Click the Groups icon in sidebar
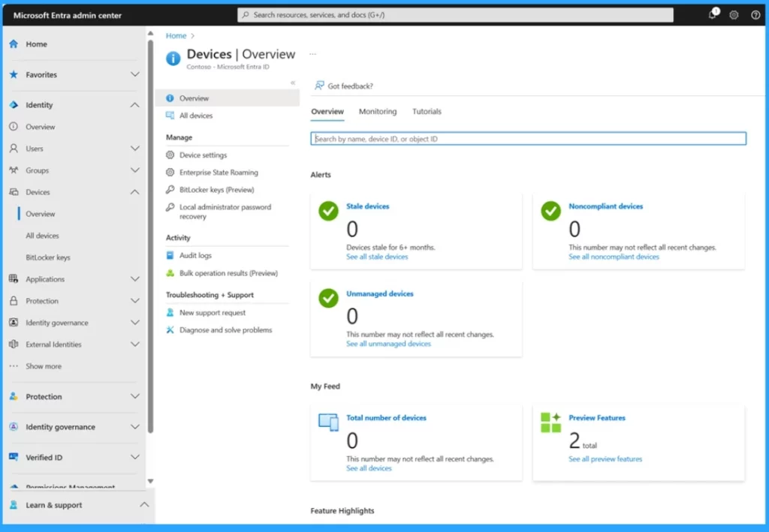 [14, 170]
